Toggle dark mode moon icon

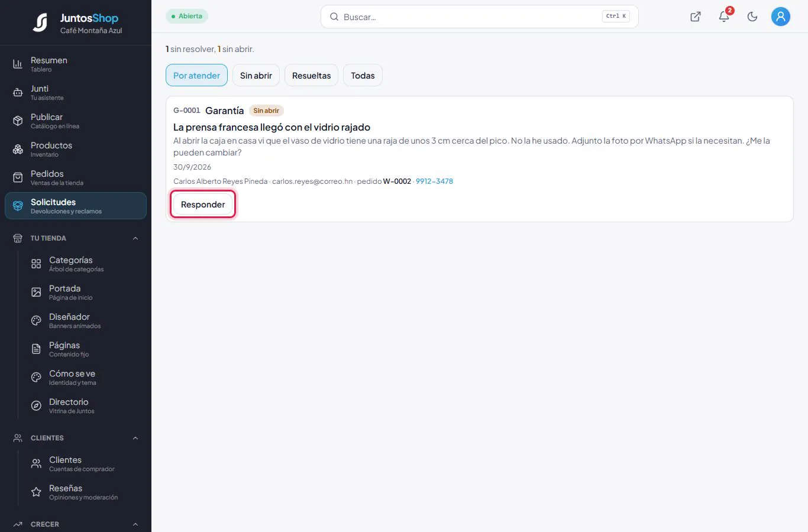click(752, 17)
